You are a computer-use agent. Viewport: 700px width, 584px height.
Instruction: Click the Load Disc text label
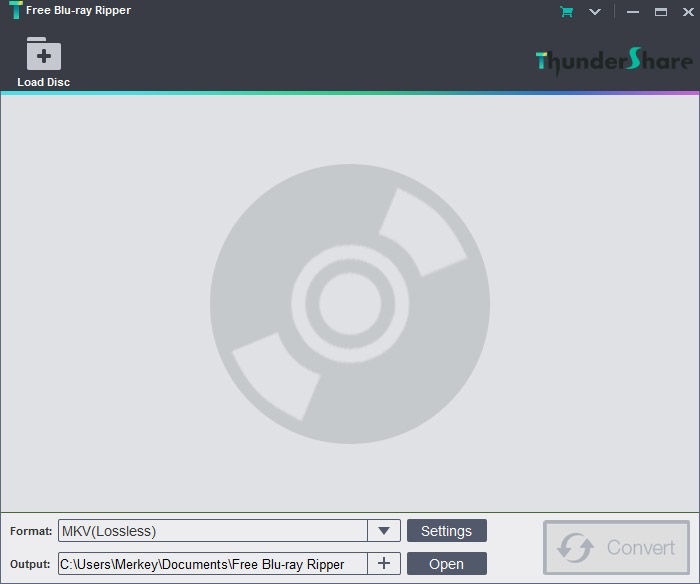(44, 82)
